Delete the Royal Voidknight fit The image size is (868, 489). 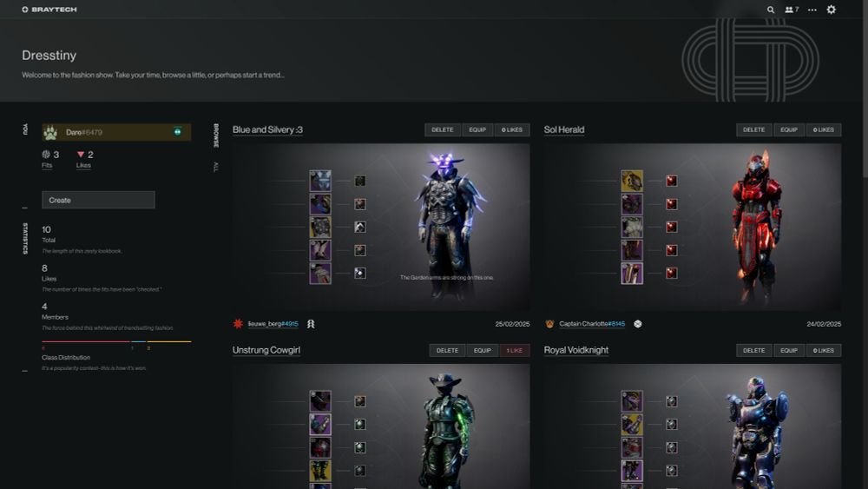point(753,351)
